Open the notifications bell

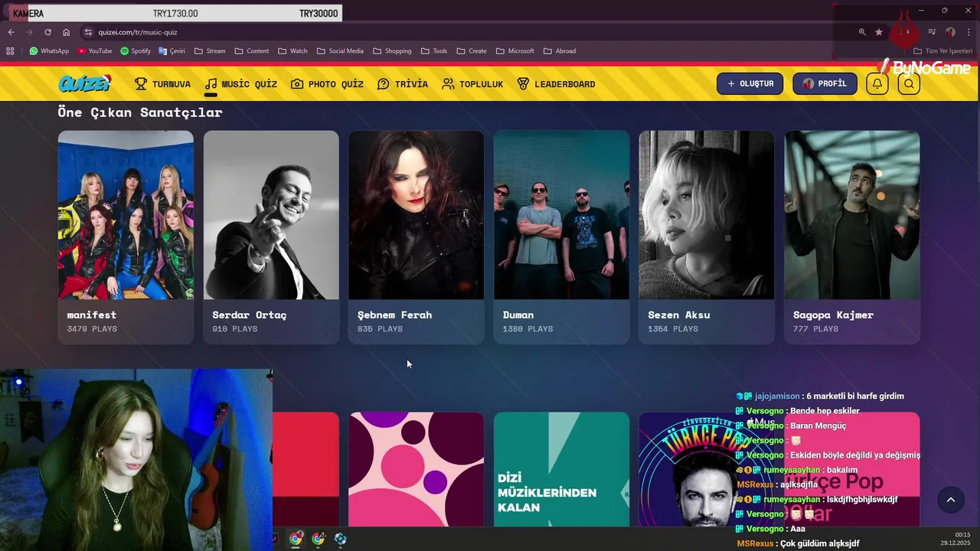(x=877, y=83)
